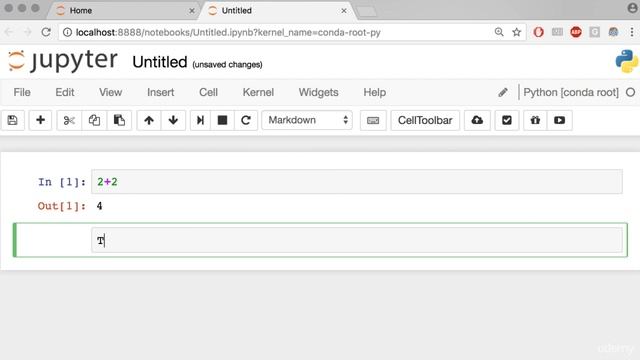Open the View menu

click(111, 92)
